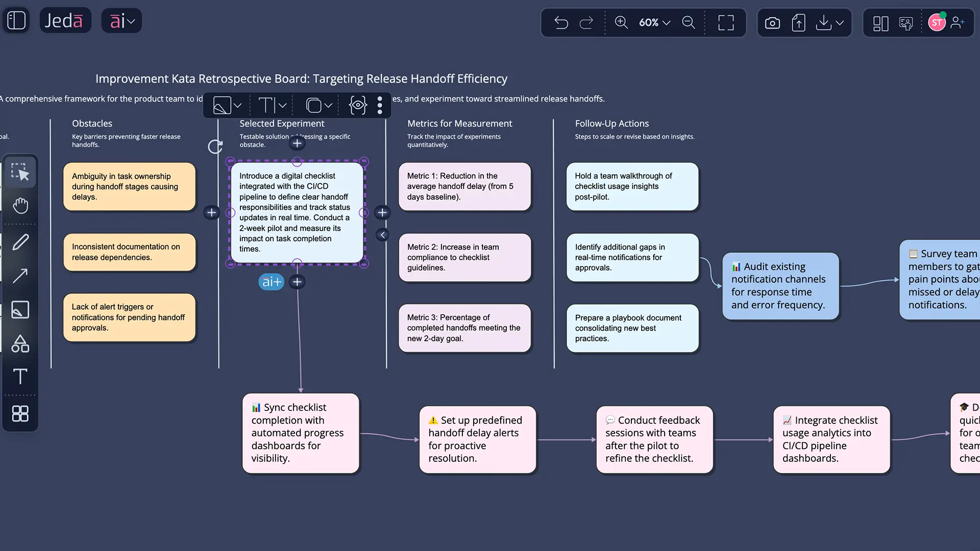
Task: Collapse the selected experiment card via its left chevron
Action: (x=383, y=235)
